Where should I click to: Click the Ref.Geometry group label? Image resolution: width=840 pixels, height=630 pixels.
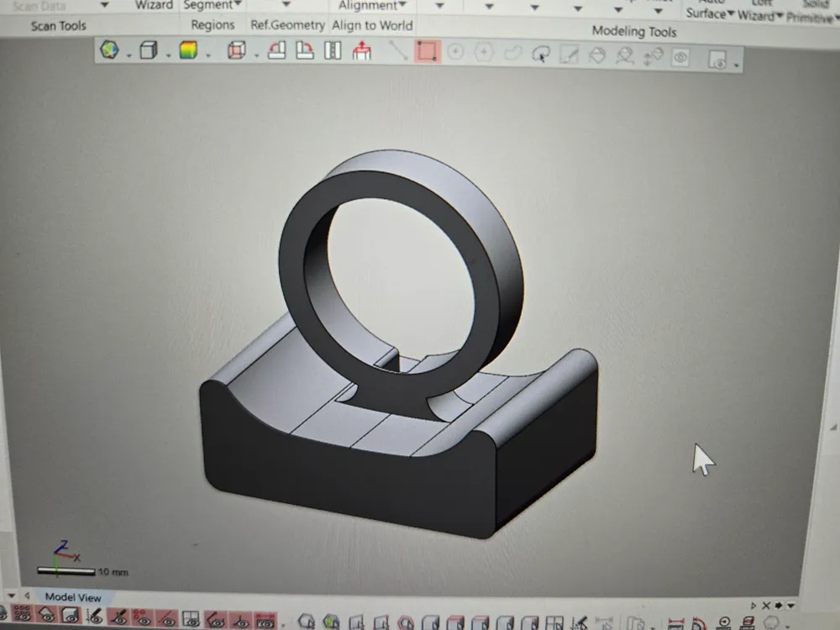coord(287,25)
